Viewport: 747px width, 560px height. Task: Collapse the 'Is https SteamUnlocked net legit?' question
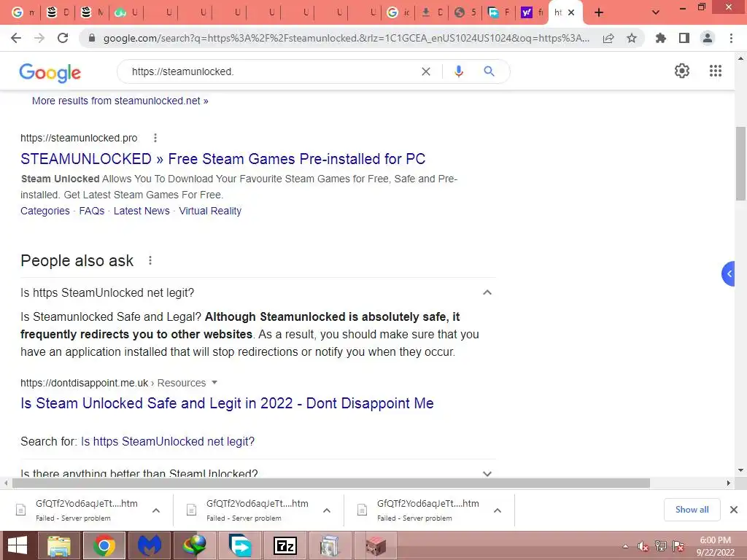pos(487,292)
